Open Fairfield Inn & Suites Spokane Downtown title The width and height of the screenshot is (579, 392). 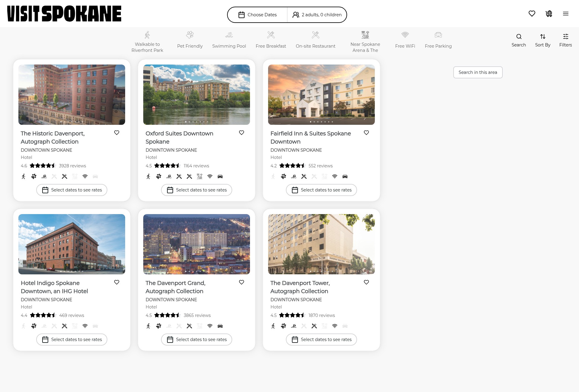coord(311,138)
